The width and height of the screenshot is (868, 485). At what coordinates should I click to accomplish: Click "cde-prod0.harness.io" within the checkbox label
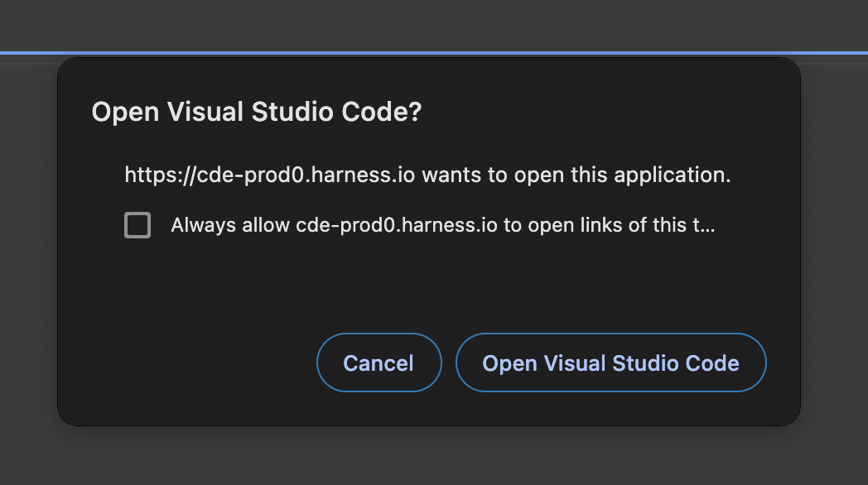pos(396,225)
